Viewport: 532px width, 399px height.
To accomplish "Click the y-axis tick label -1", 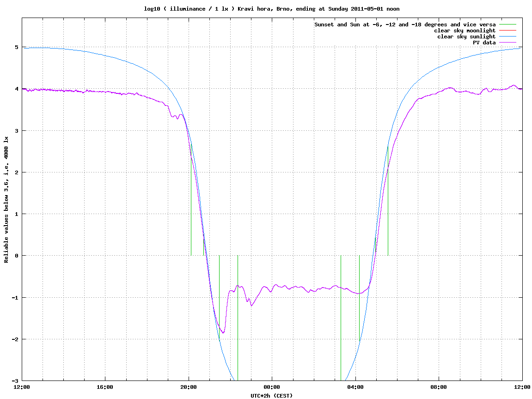I will tap(15, 298).
